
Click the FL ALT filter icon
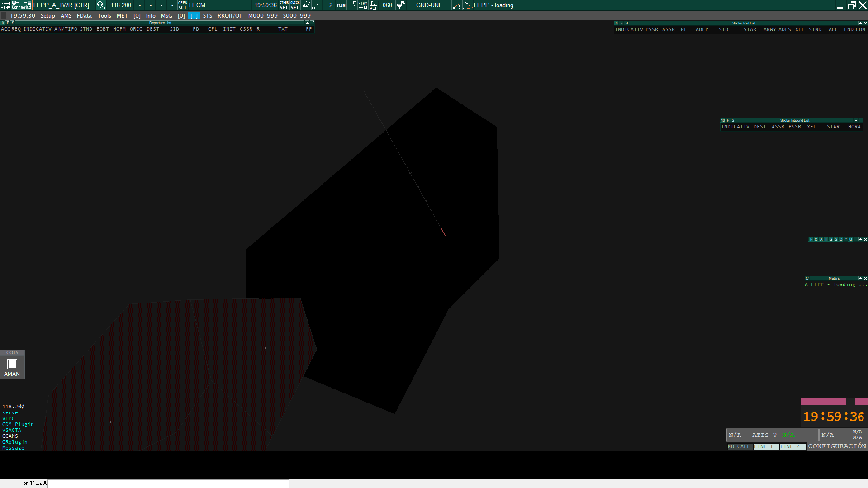click(x=373, y=5)
